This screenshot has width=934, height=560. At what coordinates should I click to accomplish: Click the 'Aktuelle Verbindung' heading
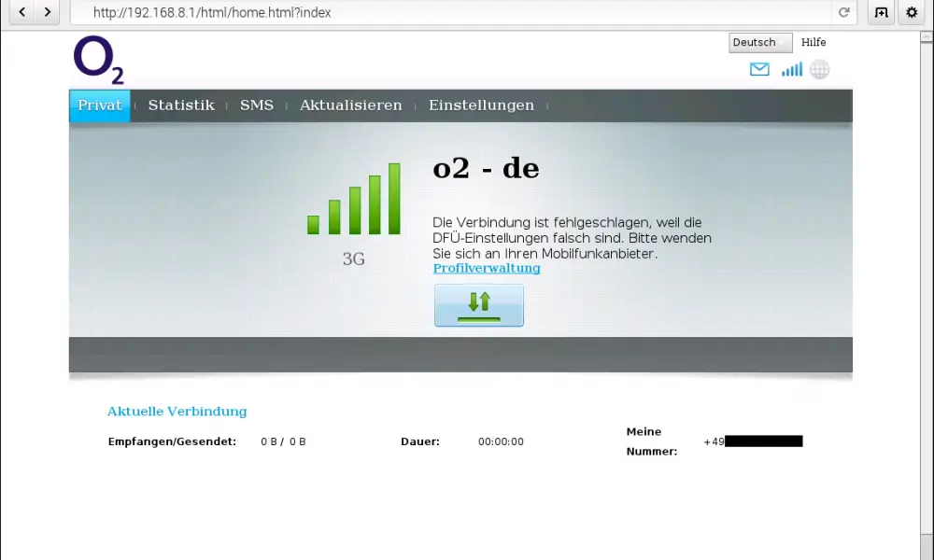(x=177, y=412)
